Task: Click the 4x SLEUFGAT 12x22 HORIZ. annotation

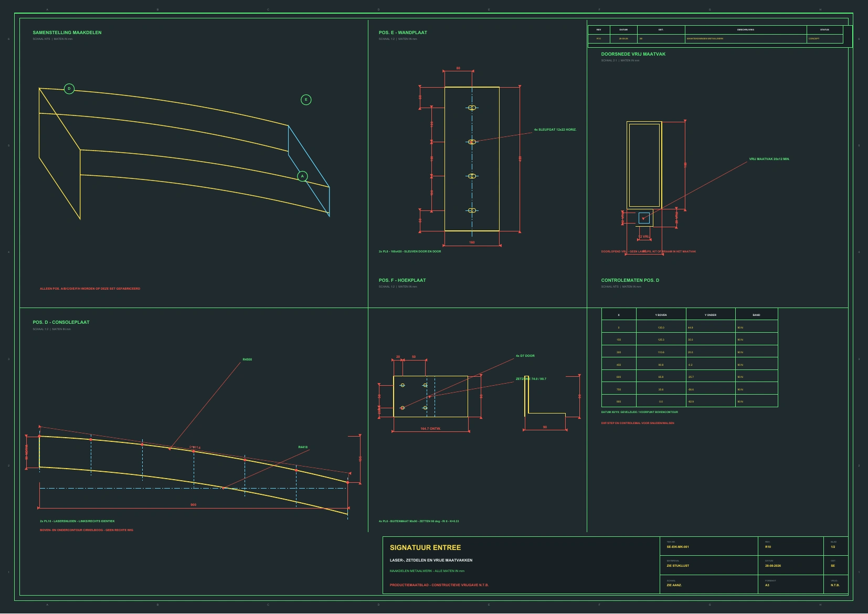Action: [555, 130]
